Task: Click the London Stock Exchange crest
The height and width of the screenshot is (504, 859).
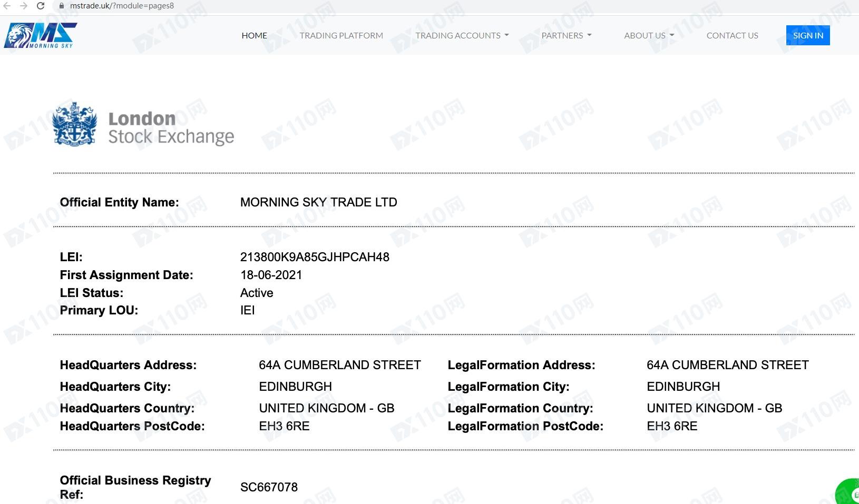Action: click(74, 124)
